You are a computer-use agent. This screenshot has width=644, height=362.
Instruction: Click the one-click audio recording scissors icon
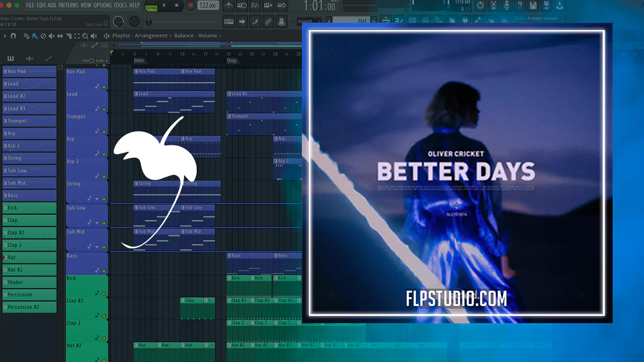494,6
